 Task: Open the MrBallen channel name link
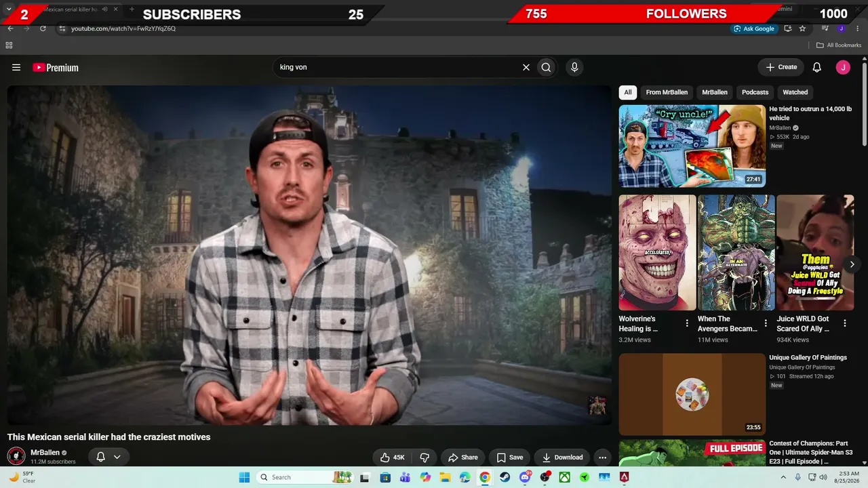45,453
